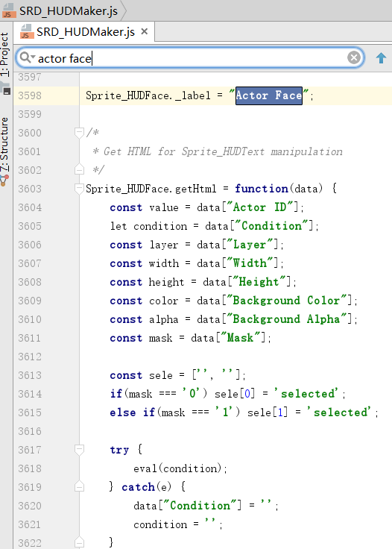Click line number 3613 in gutter
Screen dimensions: 392x549
[x=30, y=375]
